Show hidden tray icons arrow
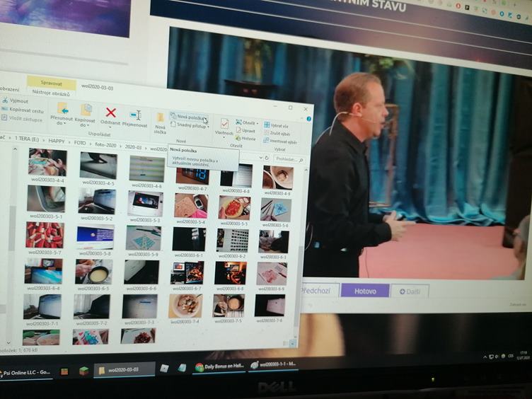Viewport: 532px width, 399px height. 485,357
